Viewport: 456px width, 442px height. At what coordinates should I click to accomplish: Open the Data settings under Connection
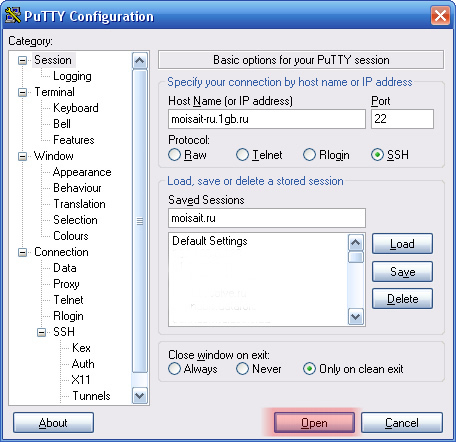[65, 268]
